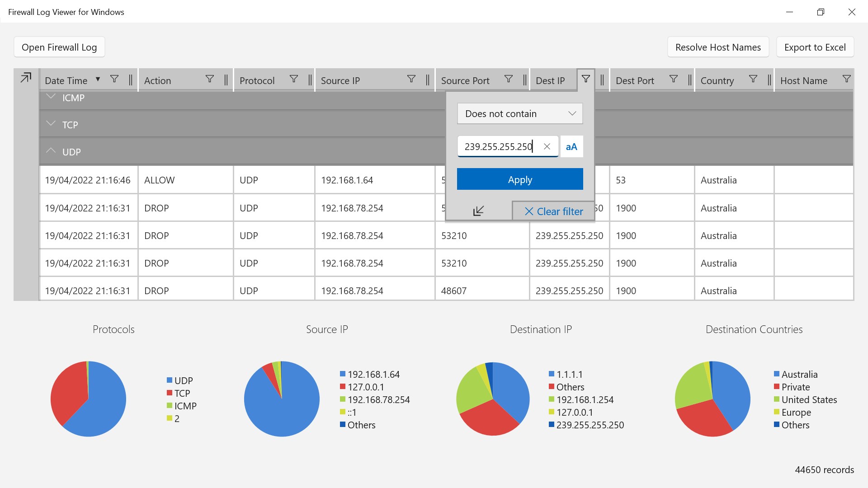The height and width of the screenshot is (488, 868).
Task: Open the 'Does not contain' condition dropdown
Action: [x=519, y=113]
